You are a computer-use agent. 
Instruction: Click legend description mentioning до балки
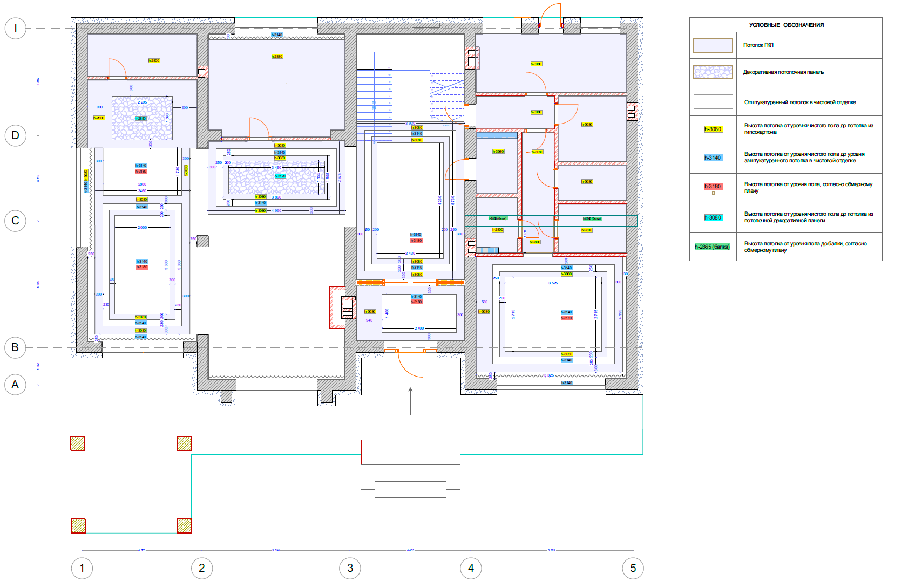pos(805,247)
